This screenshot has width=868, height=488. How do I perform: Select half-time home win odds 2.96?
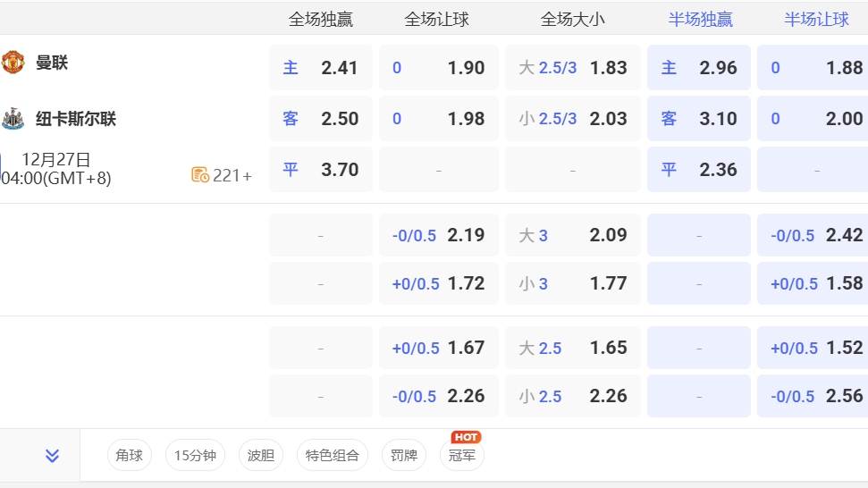coord(698,68)
